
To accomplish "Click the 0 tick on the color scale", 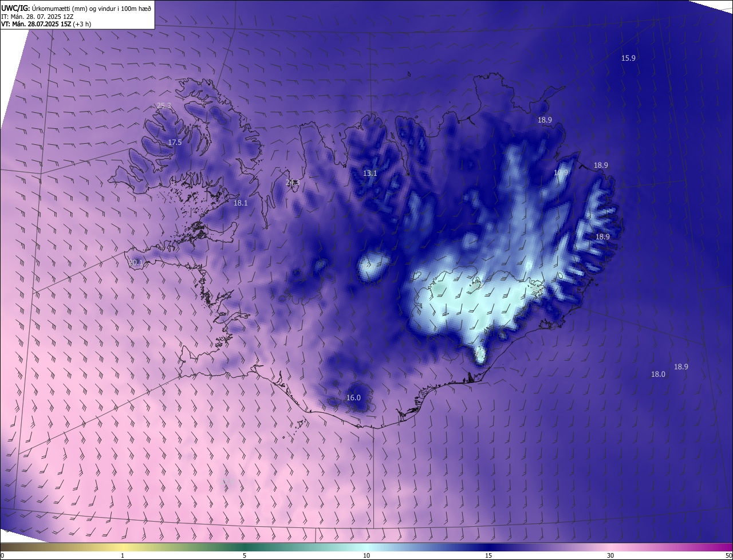I will pyautogui.click(x=2, y=555).
